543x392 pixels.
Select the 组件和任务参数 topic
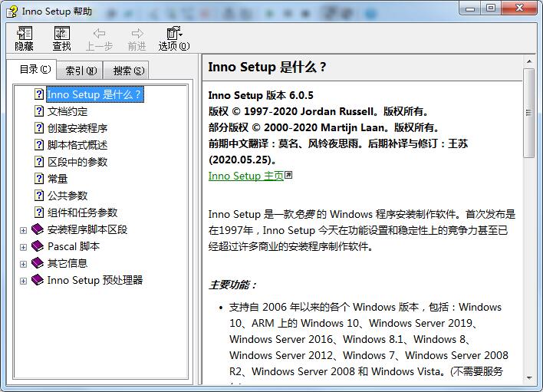point(82,212)
